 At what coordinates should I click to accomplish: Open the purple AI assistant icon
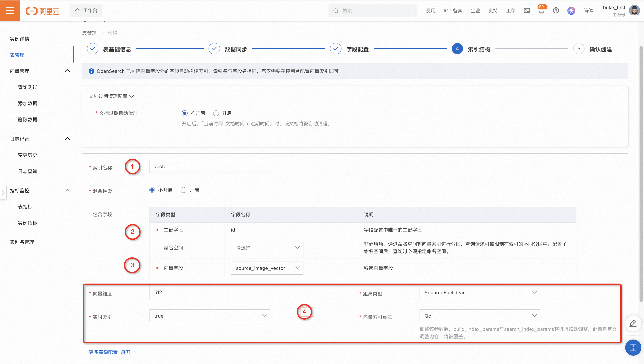tap(571, 11)
